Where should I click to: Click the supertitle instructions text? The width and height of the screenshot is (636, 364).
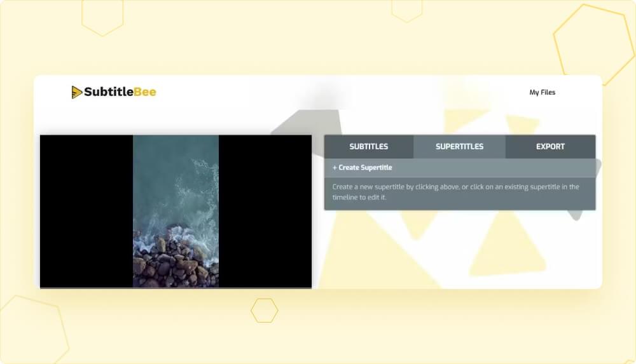pos(455,192)
